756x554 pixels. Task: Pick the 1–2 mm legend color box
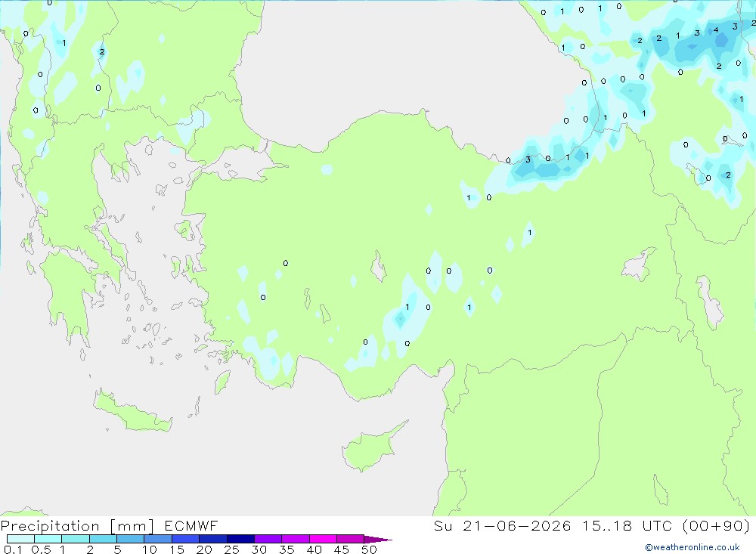click(76, 539)
